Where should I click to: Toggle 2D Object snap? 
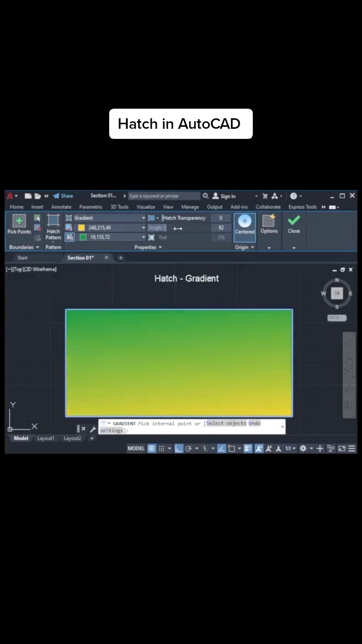(232, 448)
